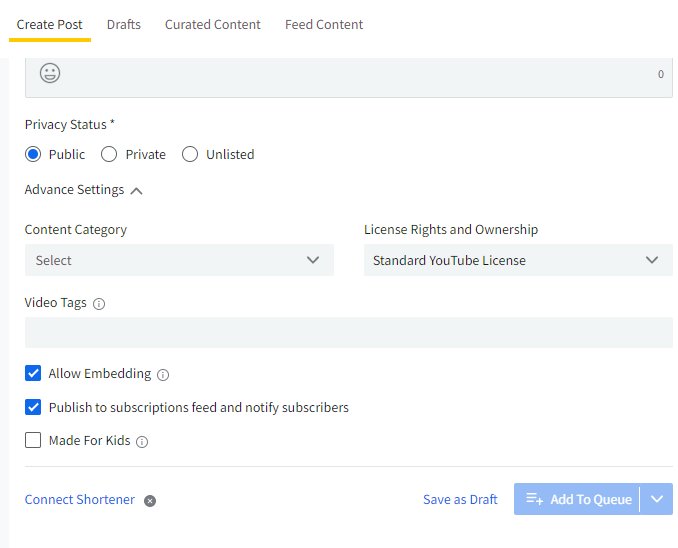Remove Connect Shortener with the x icon

tap(150, 501)
